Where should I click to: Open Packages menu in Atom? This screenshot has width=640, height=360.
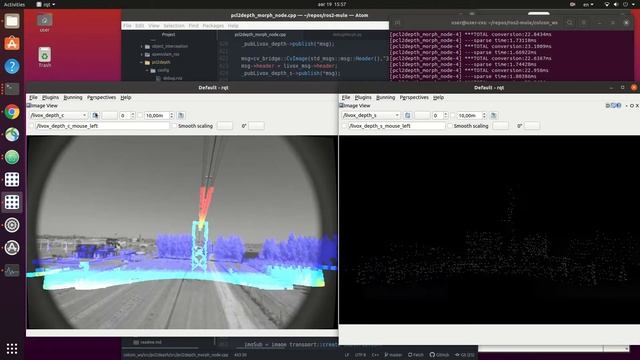click(213, 26)
